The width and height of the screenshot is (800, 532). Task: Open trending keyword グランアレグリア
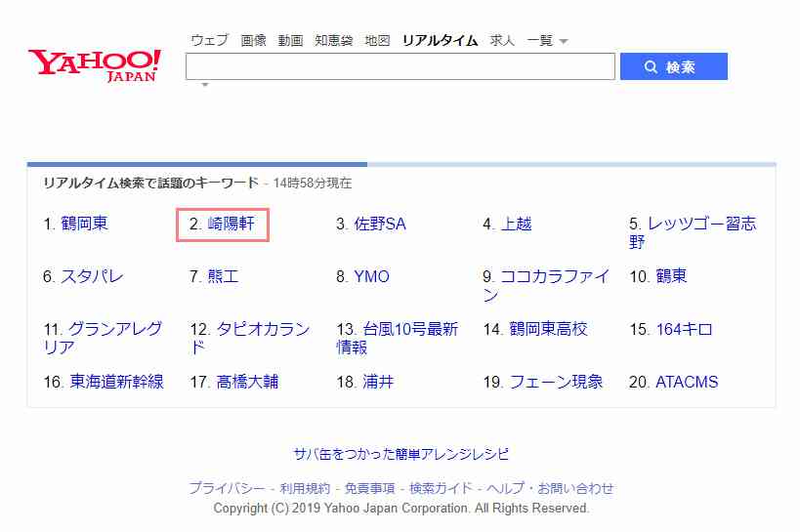[104, 338]
